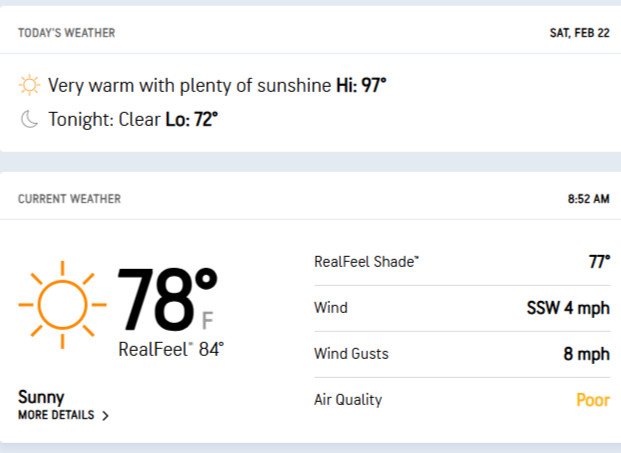Image resolution: width=621 pixels, height=453 pixels.
Task: Click the 77° RealFeel Shade value
Action: click(599, 262)
